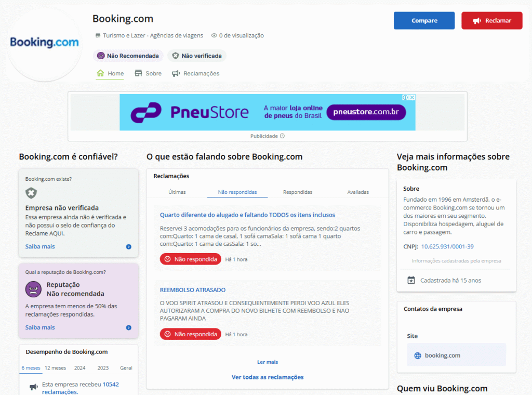Close the PneuStore advertisement
Image resolution: width=532 pixels, height=395 pixels.
coord(412,97)
